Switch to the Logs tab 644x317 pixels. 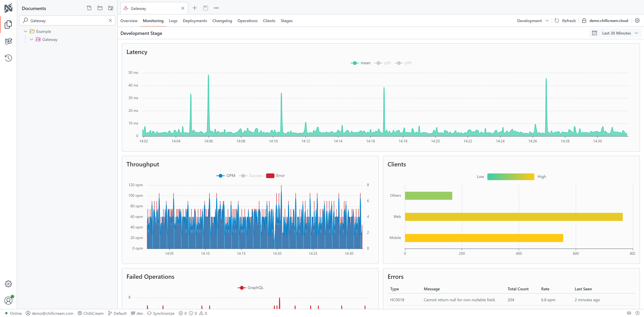click(x=173, y=21)
